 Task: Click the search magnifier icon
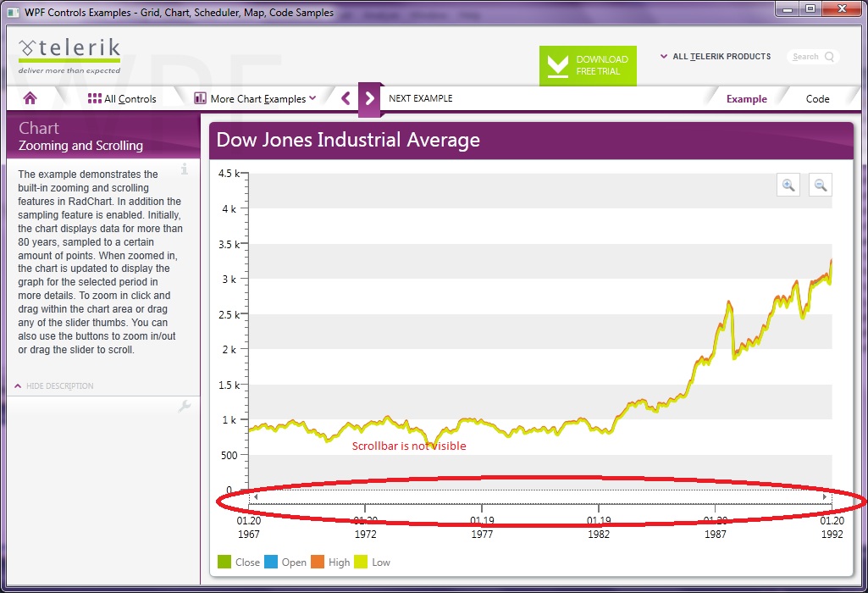click(x=829, y=57)
